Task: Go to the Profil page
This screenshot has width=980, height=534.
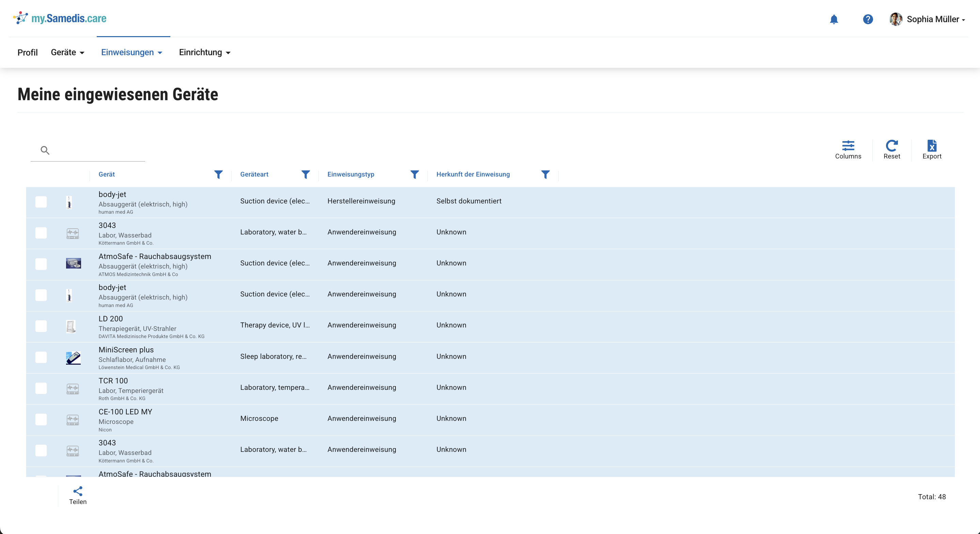Action: click(x=27, y=52)
